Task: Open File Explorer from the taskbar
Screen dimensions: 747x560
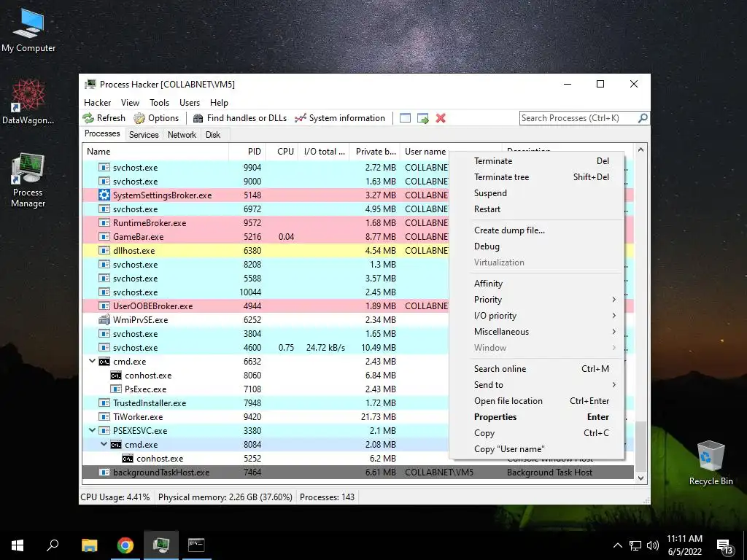Action: [89, 545]
